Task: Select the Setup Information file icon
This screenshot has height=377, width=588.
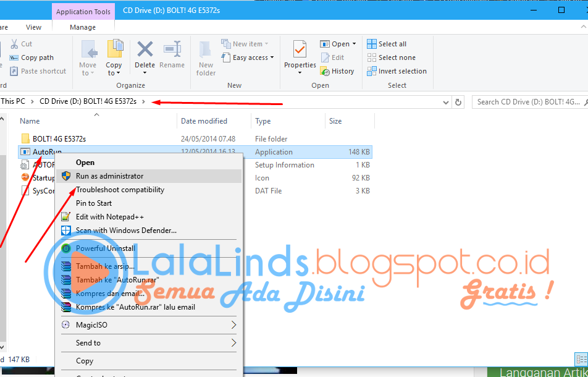Action: (25, 164)
